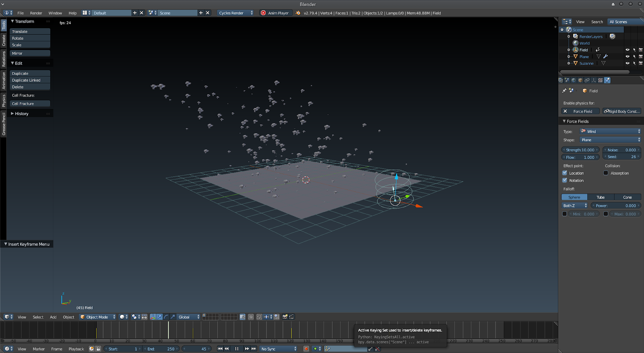Screen dimensions: 644x353
Task: Enable the Absorption collision checkbox
Action: pos(606,173)
